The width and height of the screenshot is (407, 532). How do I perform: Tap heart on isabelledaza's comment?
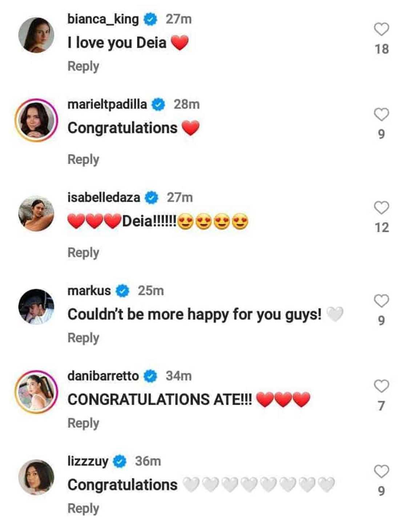click(x=381, y=208)
